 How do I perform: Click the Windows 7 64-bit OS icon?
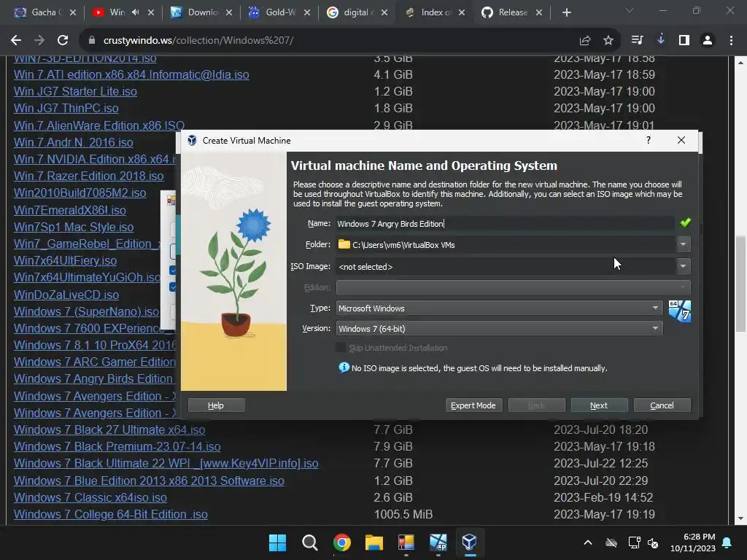[679, 311]
